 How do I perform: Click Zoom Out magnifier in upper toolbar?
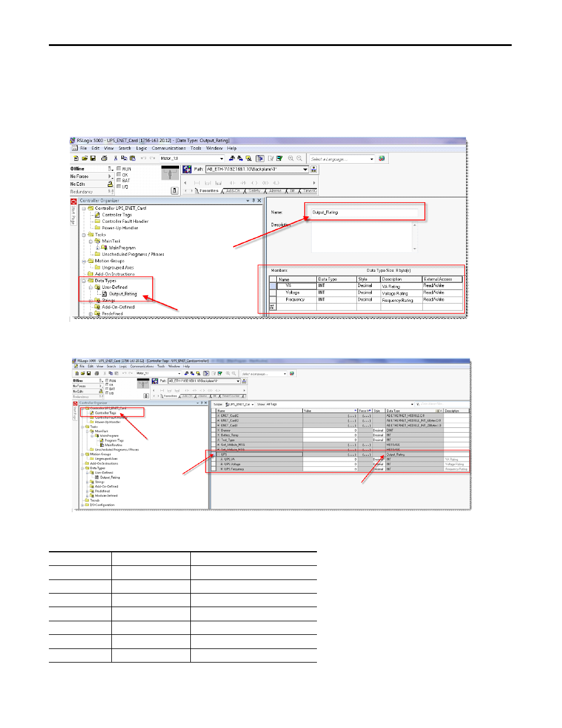click(x=299, y=158)
